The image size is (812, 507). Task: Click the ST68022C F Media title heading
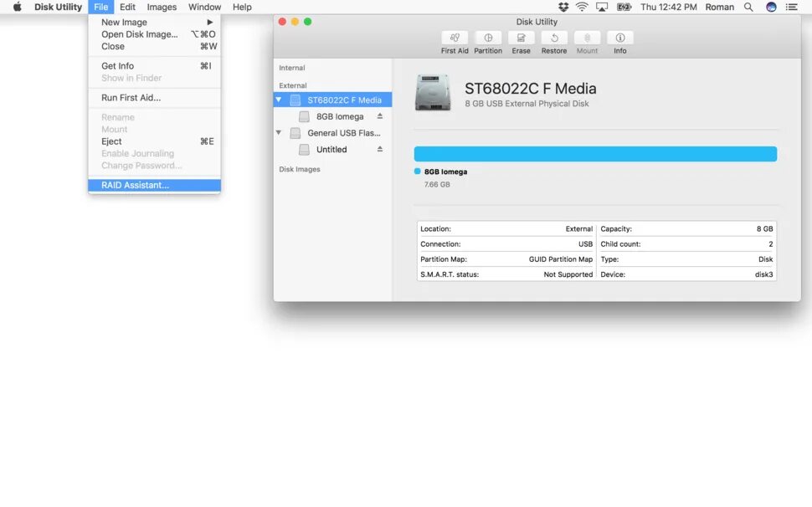click(530, 89)
